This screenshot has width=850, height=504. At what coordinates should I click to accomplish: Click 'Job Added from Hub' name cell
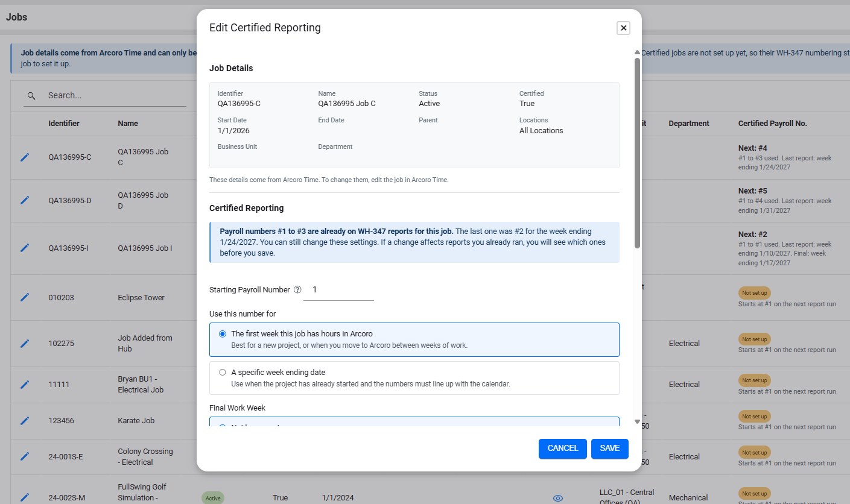click(145, 344)
